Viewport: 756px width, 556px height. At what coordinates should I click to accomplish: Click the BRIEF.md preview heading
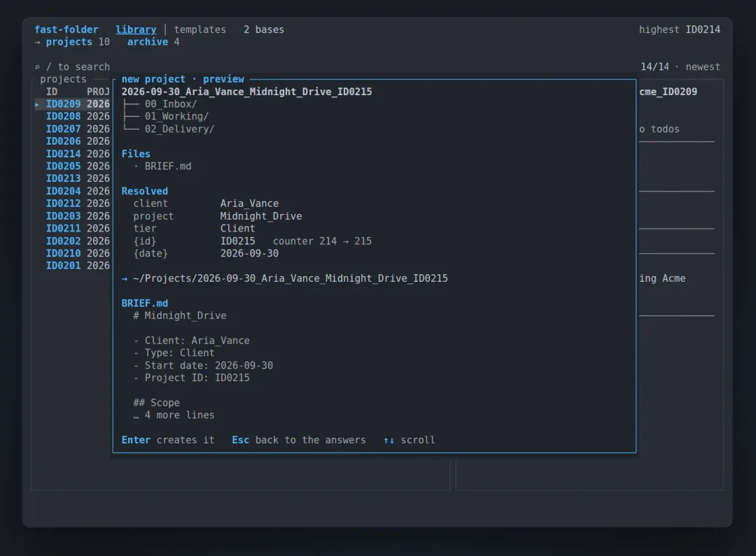coord(145,303)
